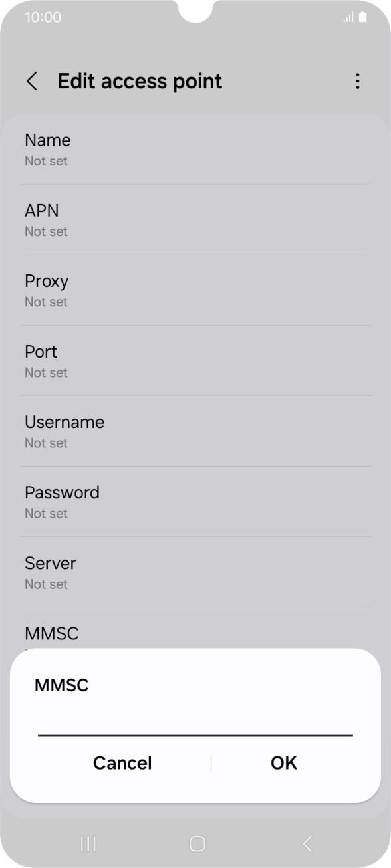Open the Password setting
Screen dimensions: 391x868
195,501
